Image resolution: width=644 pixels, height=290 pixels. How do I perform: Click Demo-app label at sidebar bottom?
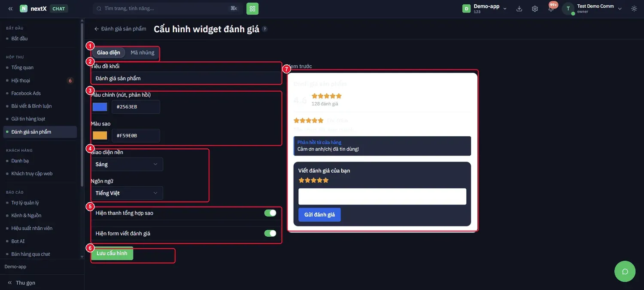(x=15, y=267)
